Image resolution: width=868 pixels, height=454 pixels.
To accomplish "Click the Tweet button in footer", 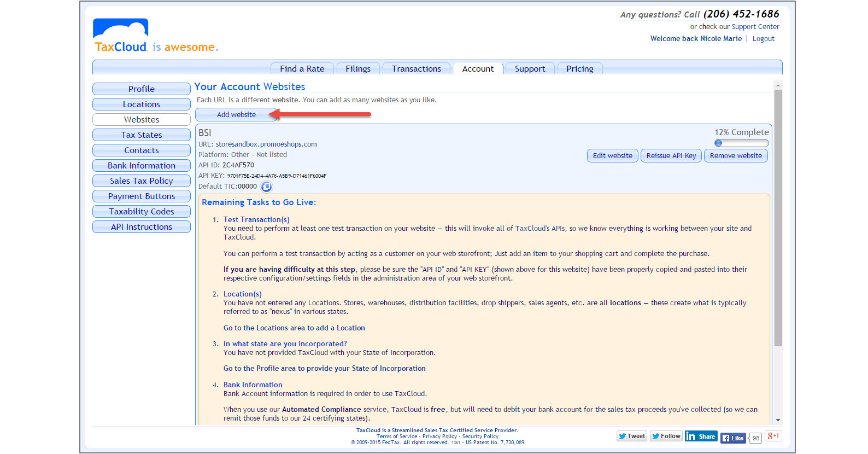I will [632, 436].
